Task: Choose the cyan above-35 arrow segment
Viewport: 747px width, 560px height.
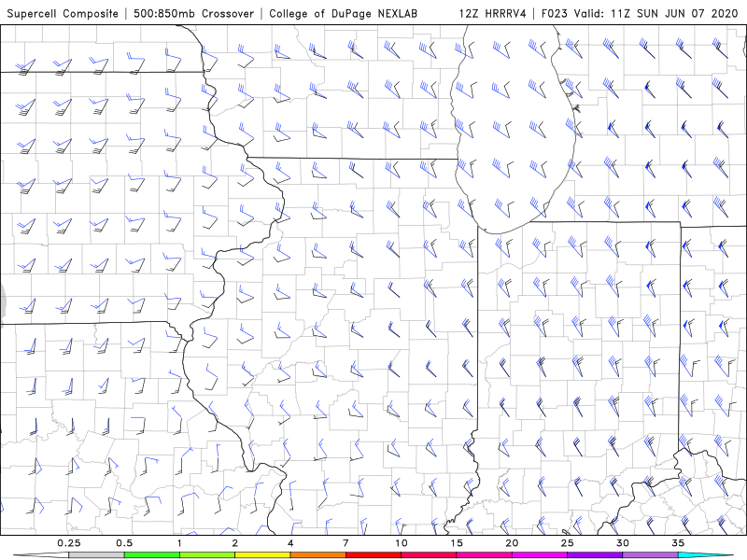Action: (706, 555)
